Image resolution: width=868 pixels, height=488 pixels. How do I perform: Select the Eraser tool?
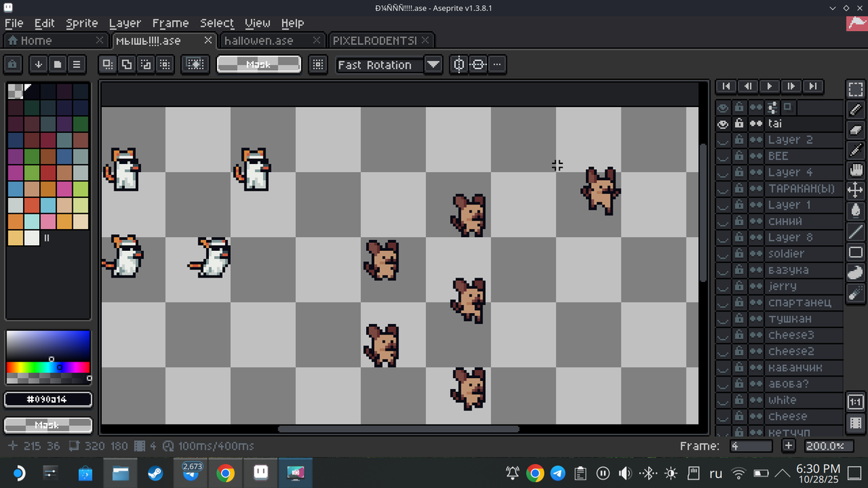click(x=855, y=130)
